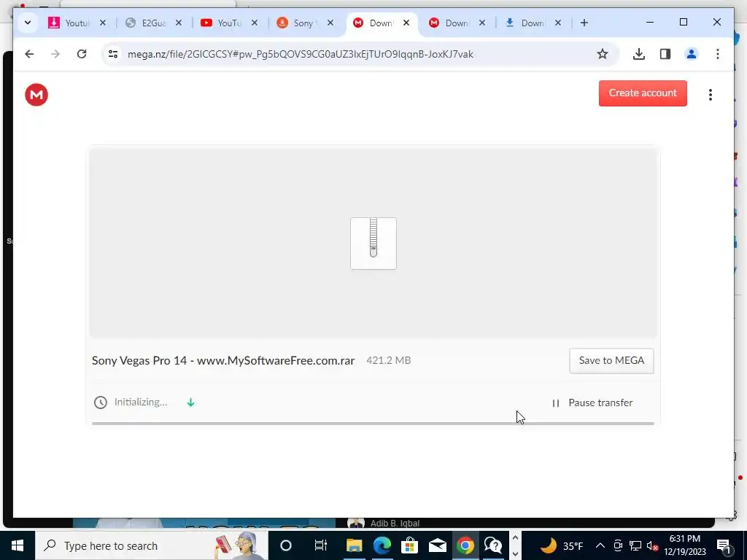
Task: Open a new browser tab
Action: point(584,23)
